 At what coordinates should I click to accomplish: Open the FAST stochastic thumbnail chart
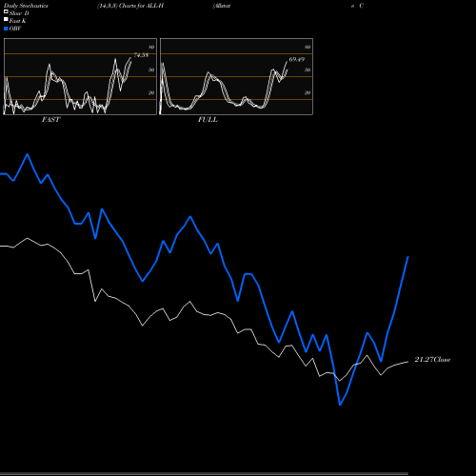click(80, 76)
